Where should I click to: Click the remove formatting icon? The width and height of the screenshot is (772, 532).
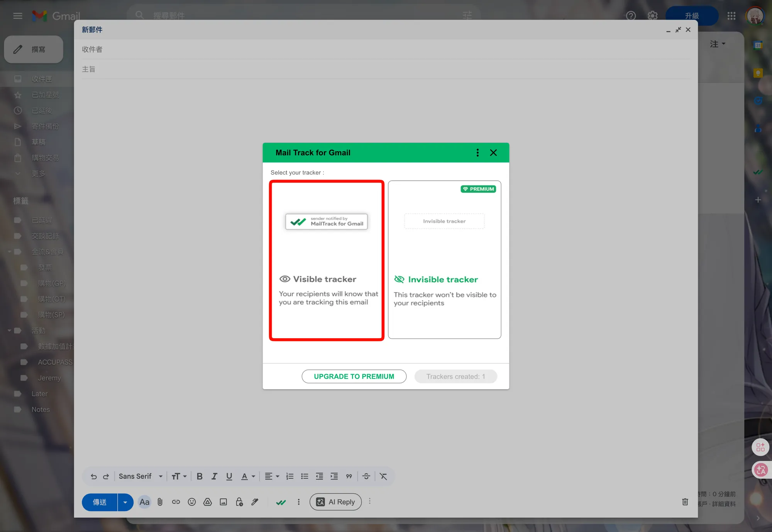tap(383, 476)
